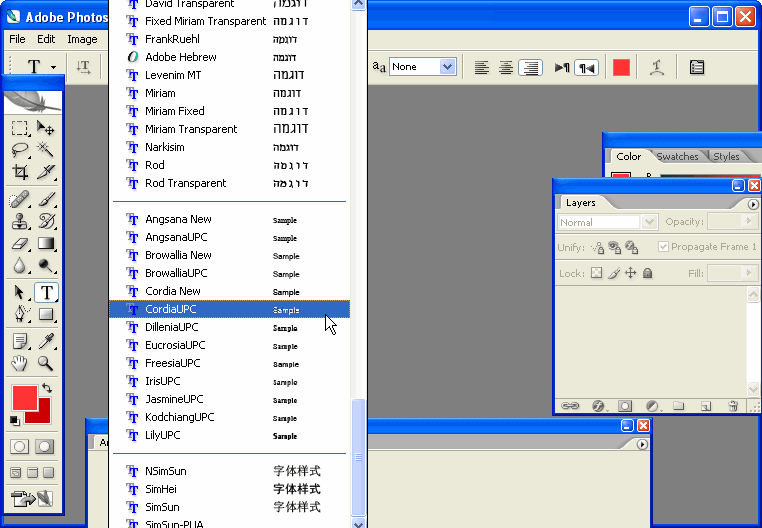
Task: Select the Move tool
Action: tap(46, 128)
